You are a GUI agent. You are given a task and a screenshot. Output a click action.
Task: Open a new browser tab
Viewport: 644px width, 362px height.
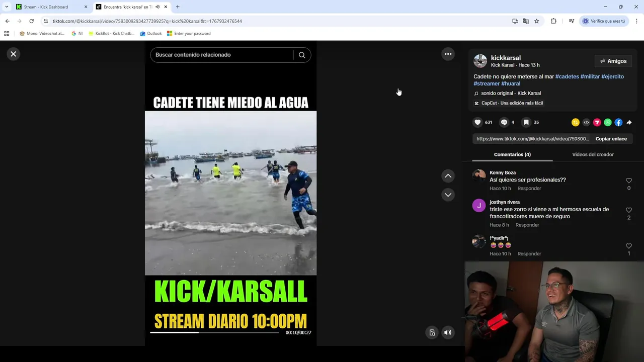point(178,7)
